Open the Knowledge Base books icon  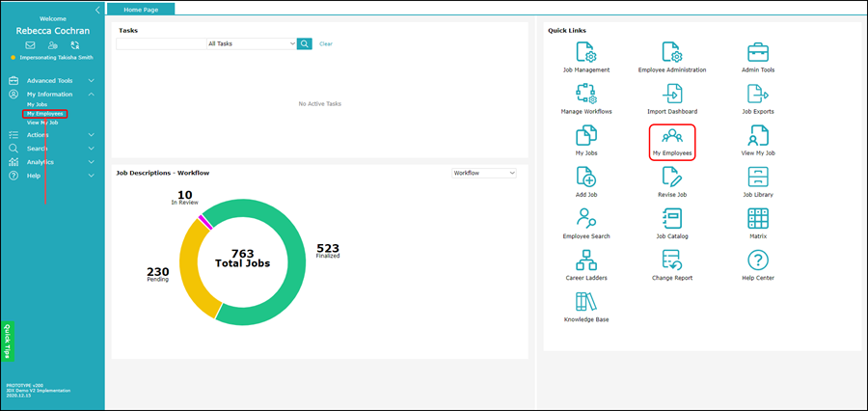pos(585,302)
